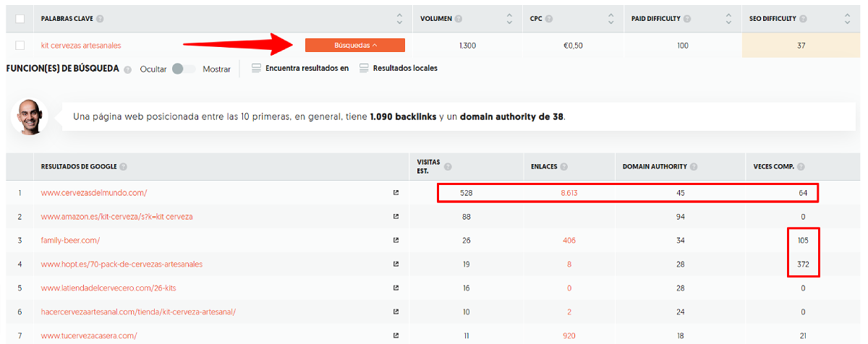
Task: Check the kit cervezas artesanales checkbox
Action: pos(20,46)
